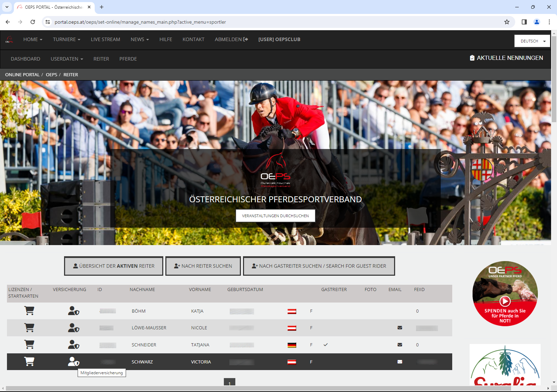The width and height of the screenshot is (557, 392).
Task: Open HILFE menu item
Action: 166,39
